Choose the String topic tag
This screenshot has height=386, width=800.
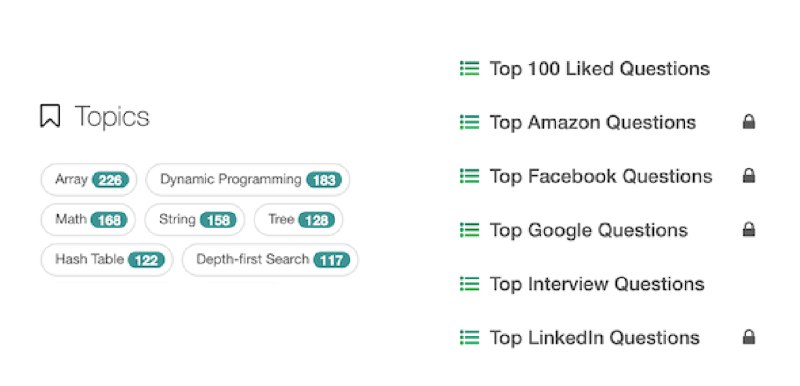pos(195,220)
